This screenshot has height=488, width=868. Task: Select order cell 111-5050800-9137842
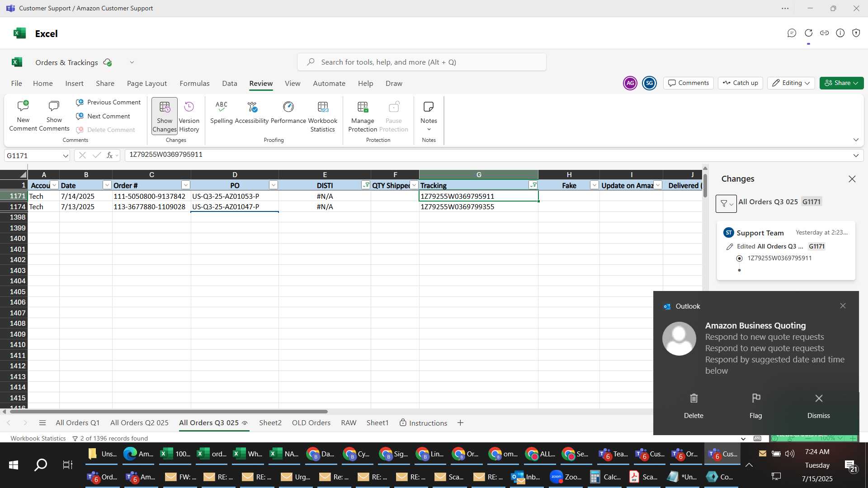[x=151, y=197]
